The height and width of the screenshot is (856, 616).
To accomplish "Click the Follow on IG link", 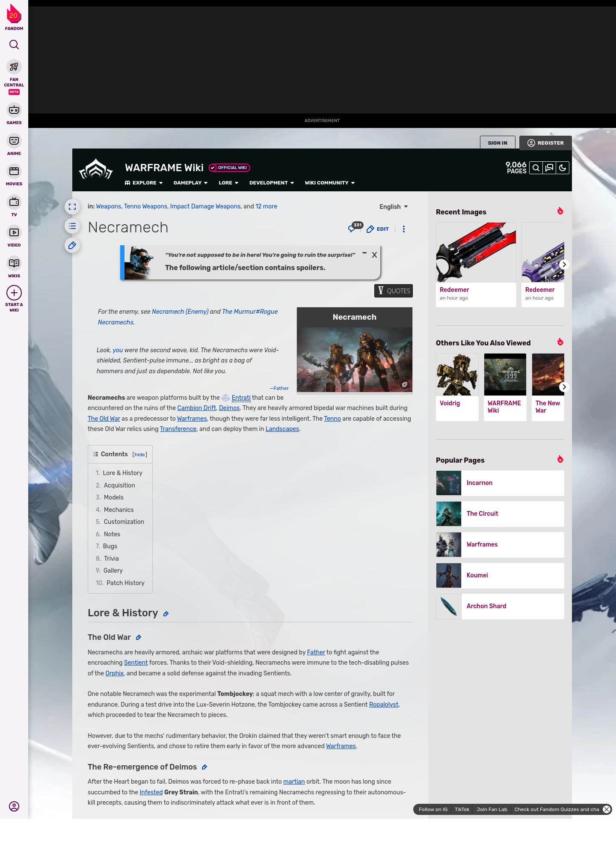I will (x=433, y=809).
